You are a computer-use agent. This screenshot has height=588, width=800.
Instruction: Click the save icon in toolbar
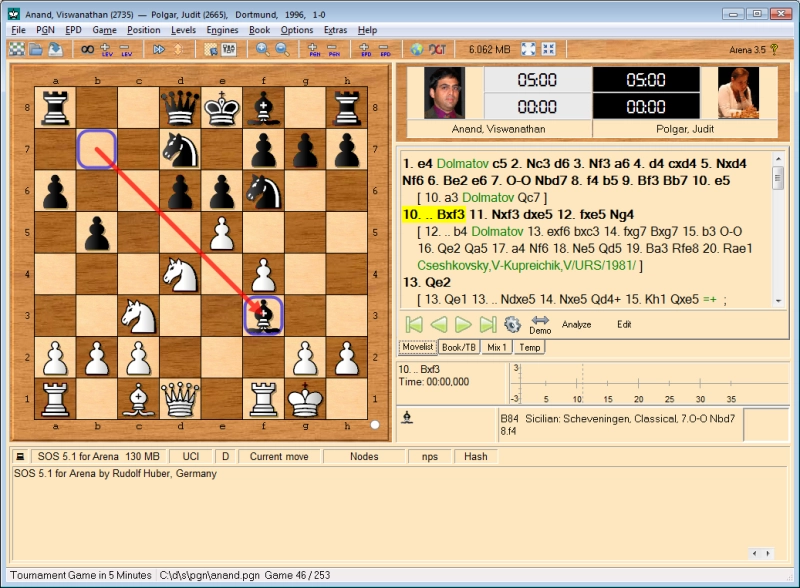[55, 50]
